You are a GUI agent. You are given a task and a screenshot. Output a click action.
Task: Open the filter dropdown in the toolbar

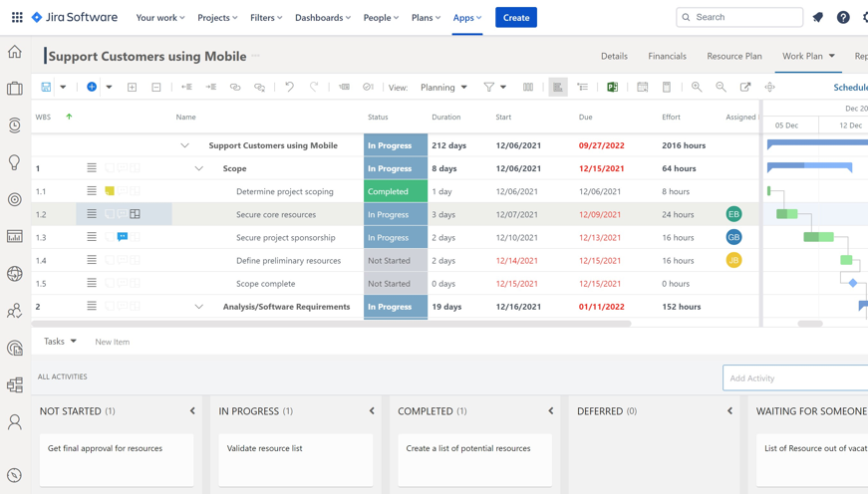(494, 88)
